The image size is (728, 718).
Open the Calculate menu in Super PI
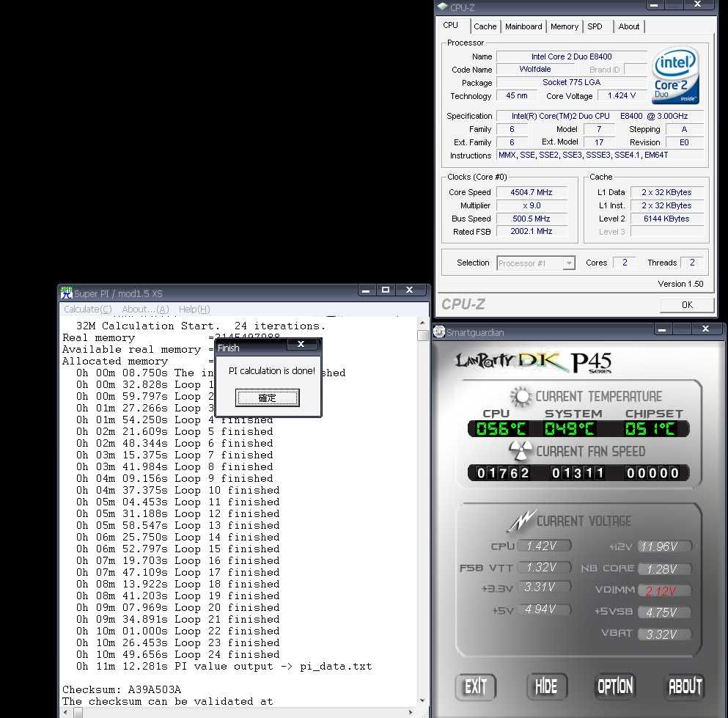pos(86,309)
